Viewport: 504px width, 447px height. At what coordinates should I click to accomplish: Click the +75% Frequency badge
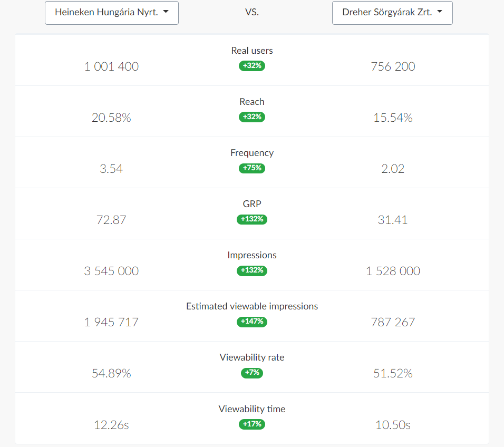(x=252, y=168)
